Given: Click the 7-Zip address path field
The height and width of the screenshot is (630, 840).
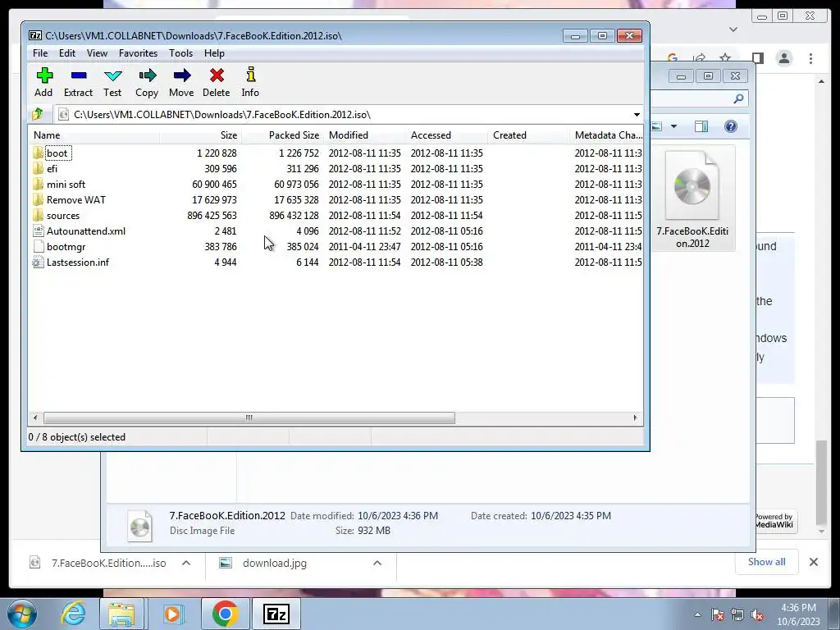Looking at the screenshot, I should click(343, 115).
